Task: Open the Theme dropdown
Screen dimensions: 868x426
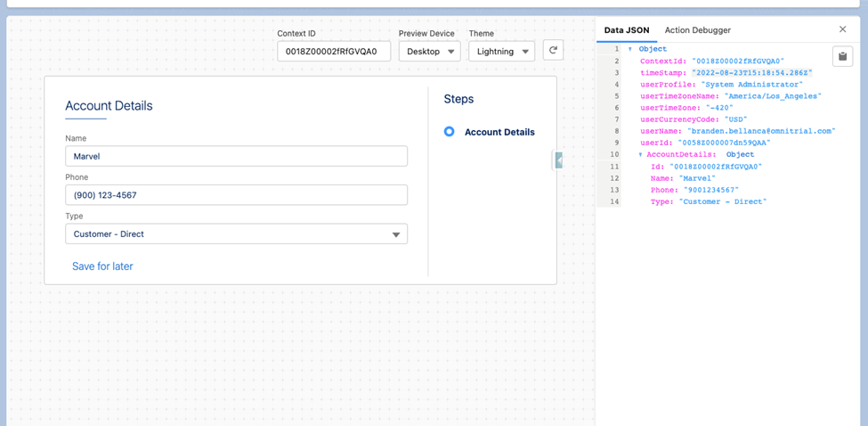Action: click(x=501, y=52)
